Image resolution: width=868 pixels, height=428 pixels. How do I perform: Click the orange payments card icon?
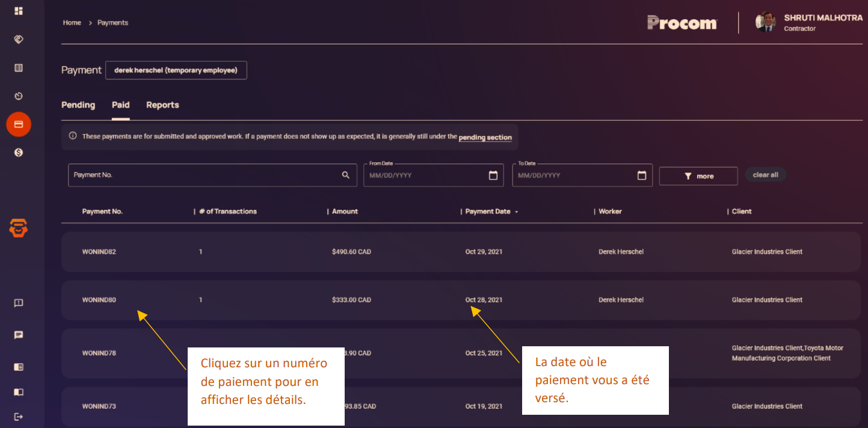tap(19, 124)
